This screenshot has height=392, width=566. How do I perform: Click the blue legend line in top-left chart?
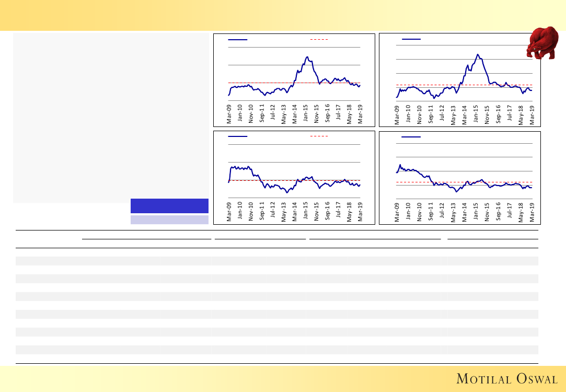(x=238, y=39)
